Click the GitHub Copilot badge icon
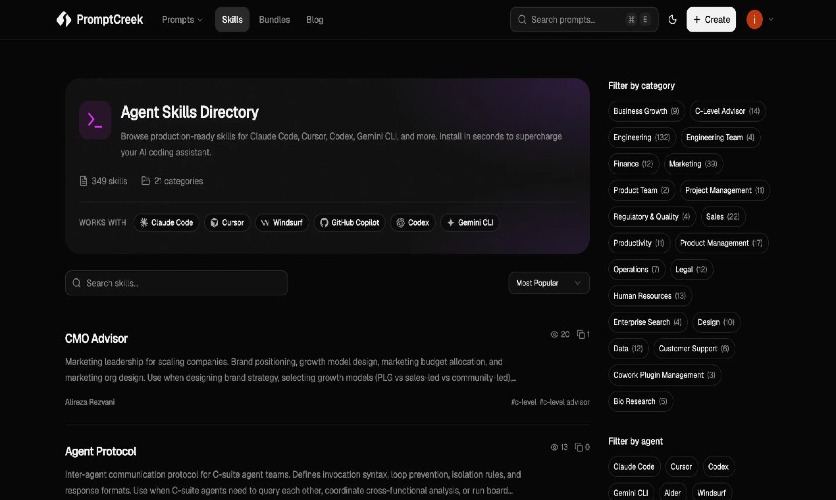Image resolution: width=836 pixels, height=500 pixels. pos(323,223)
